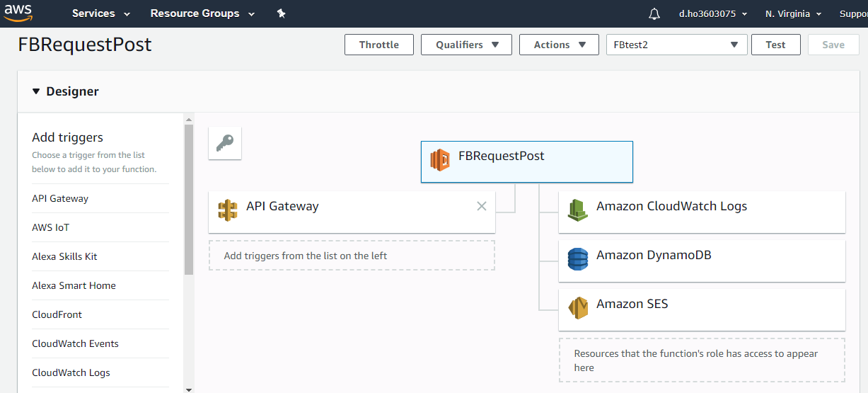The height and width of the screenshot is (393, 868).
Task: Click the API Gateway trigger icon
Action: pos(228,210)
